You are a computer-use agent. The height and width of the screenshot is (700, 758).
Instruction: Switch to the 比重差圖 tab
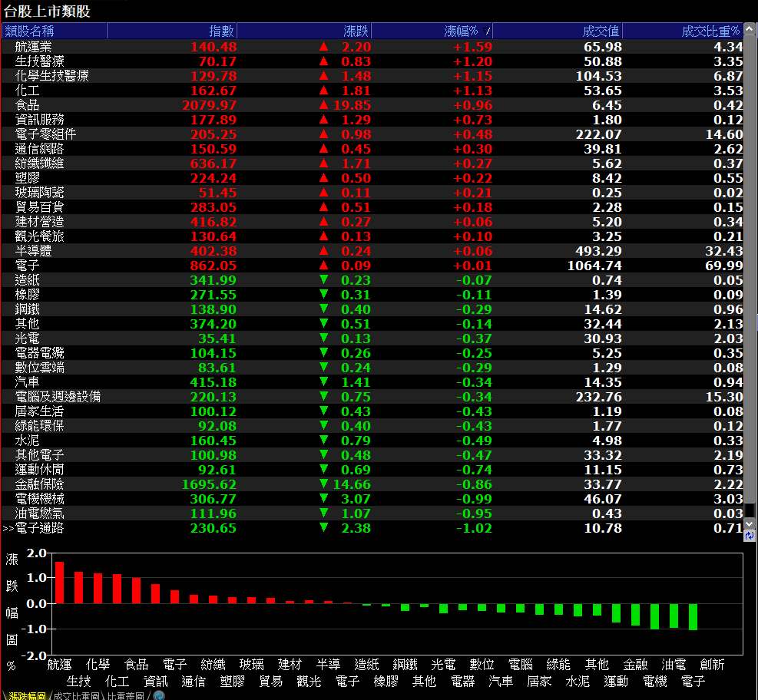click(x=126, y=695)
